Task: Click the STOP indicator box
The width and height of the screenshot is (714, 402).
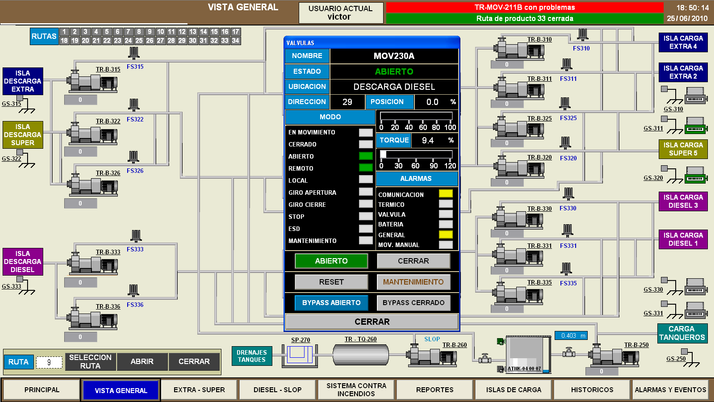Action: [366, 216]
